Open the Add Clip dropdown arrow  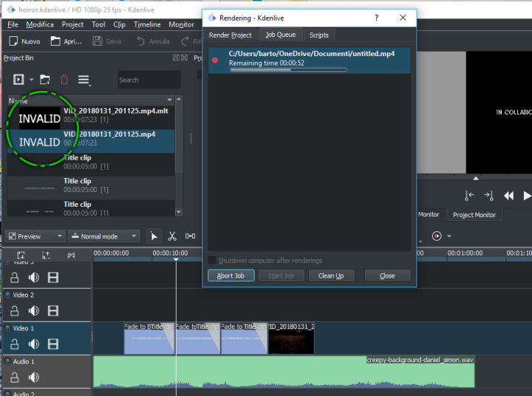pos(31,80)
